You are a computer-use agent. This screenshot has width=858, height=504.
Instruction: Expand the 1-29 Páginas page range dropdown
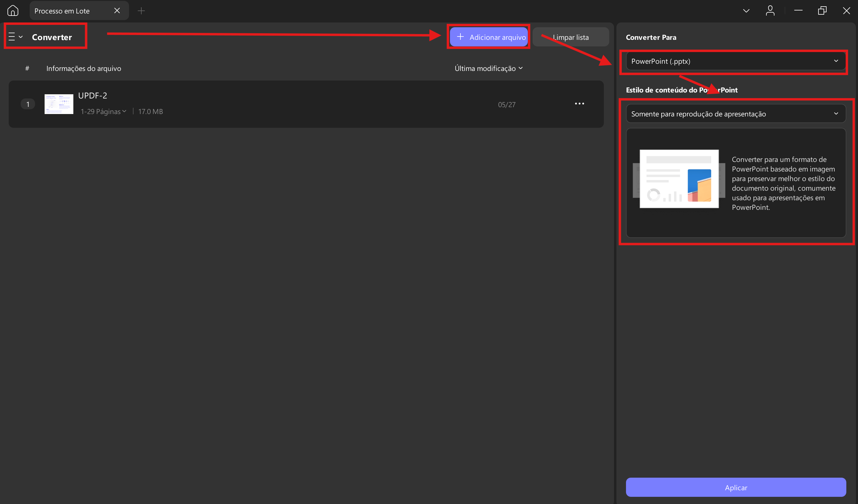[104, 112]
